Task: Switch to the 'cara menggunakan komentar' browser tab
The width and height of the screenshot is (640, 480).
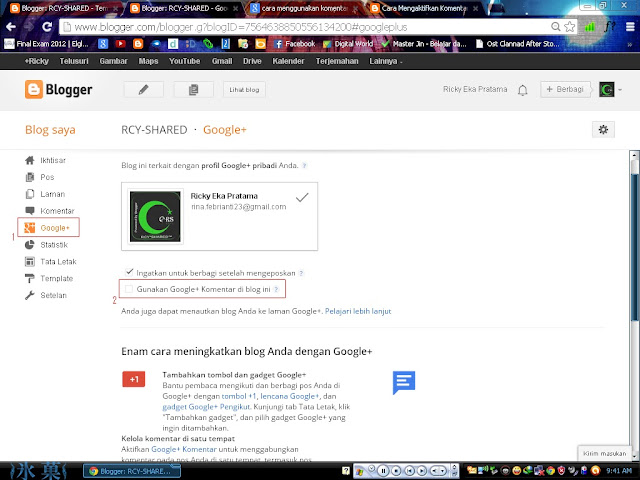Action: pyautogui.click(x=302, y=8)
